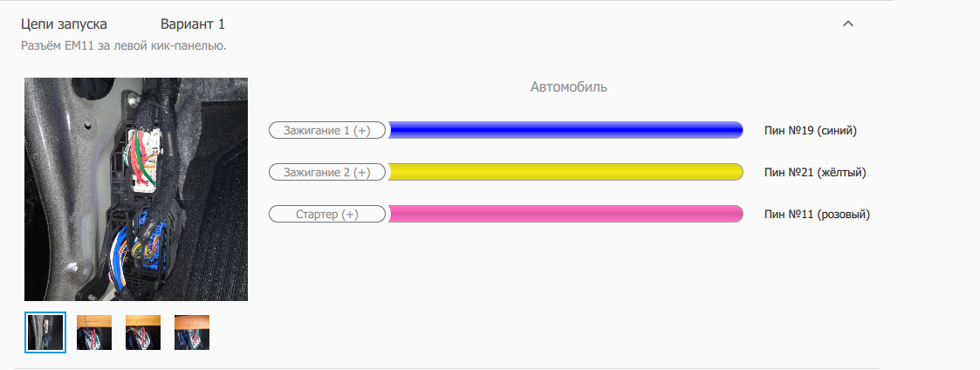Screen dimensions: 980x370
Task: Collapse the Цепи запуска section chevron
Action: point(847,24)
